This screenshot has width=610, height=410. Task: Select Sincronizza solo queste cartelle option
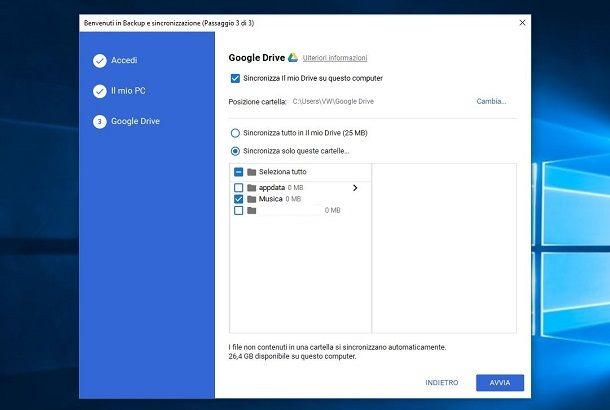(x=235, y=151)
